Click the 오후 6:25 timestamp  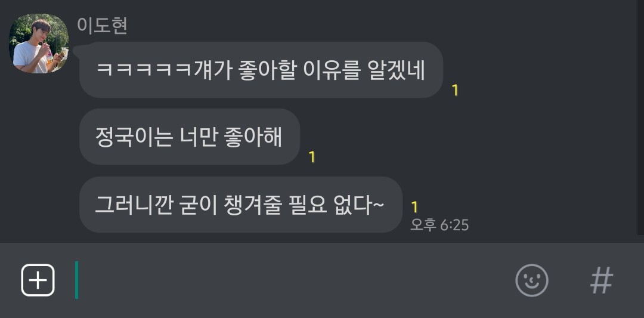pos(439,225)
